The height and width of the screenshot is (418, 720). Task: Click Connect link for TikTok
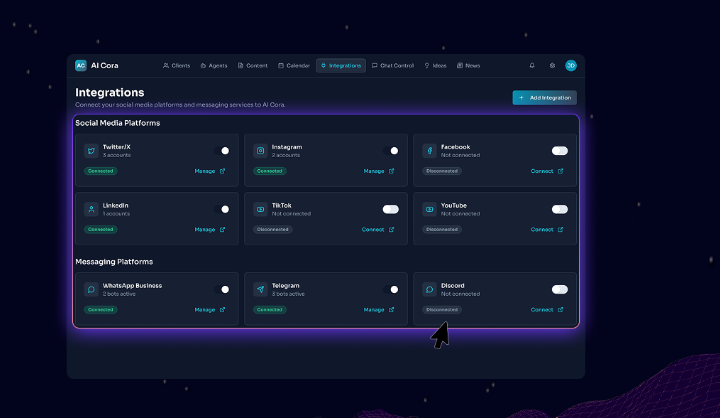click(378, 229)
